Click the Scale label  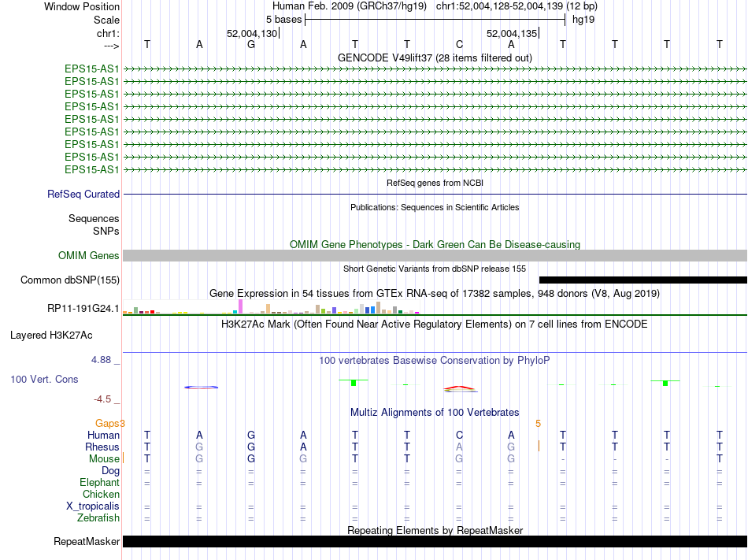pyautogui.click(x=106, y=20)
